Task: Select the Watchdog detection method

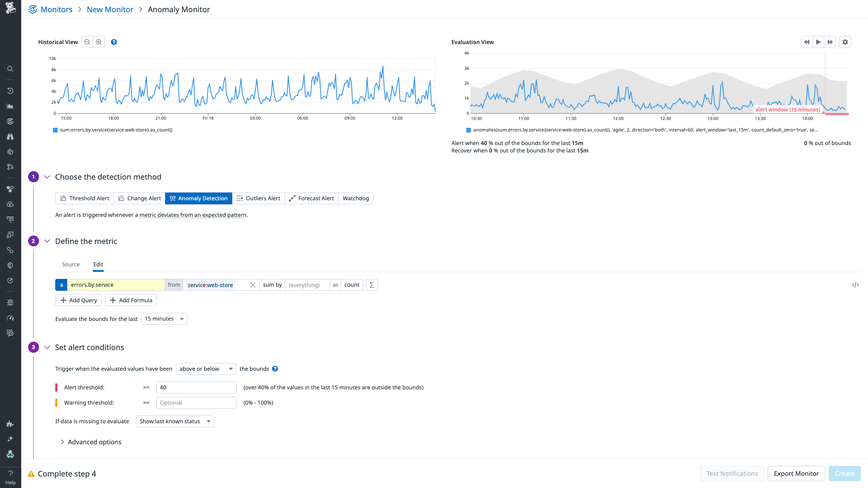Action: [355, 198]
